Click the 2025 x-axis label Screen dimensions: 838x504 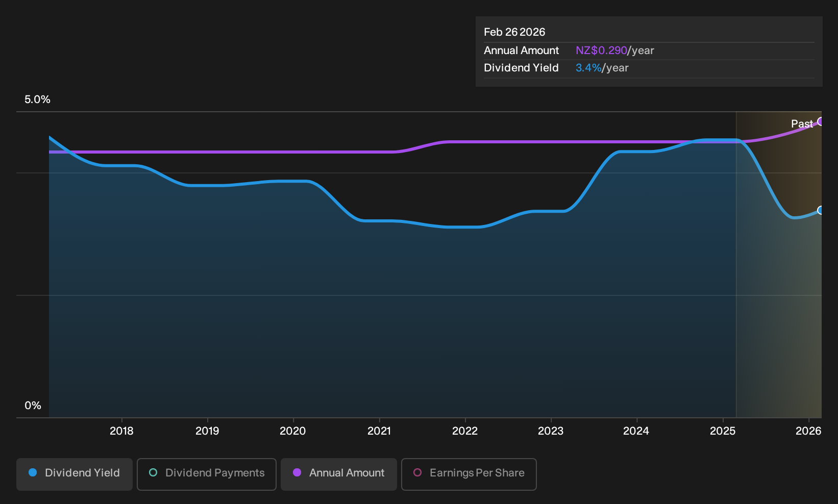pos(723,431)
